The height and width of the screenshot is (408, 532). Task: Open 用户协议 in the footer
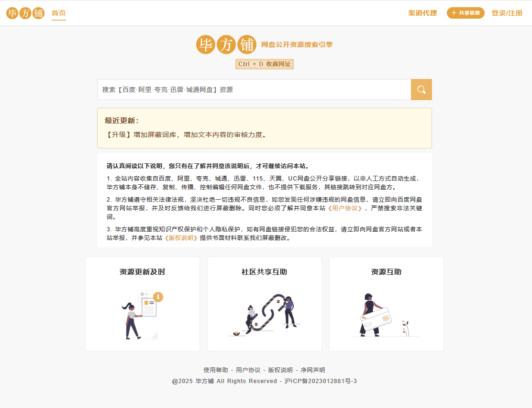click(248, 370)
